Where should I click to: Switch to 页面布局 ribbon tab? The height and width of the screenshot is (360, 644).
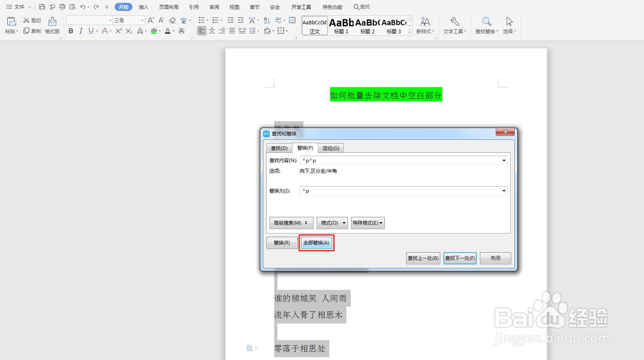[x=169, y=7]
